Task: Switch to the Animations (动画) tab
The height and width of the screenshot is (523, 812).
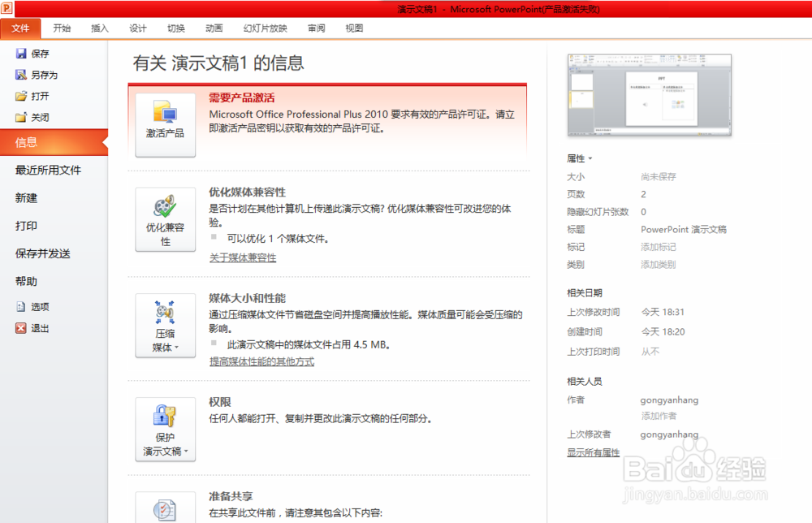Action: pos(214,28)
